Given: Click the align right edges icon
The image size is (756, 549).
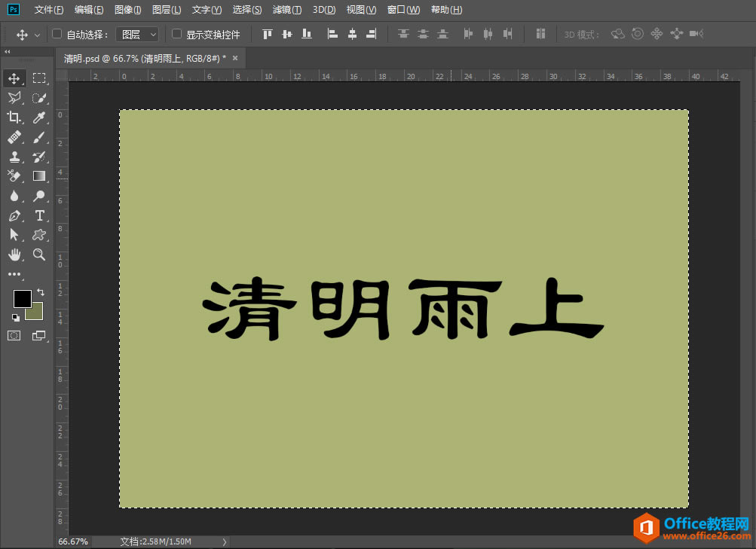Looking at the screenshot, I should pyautogui.click(x=372, y=34).
